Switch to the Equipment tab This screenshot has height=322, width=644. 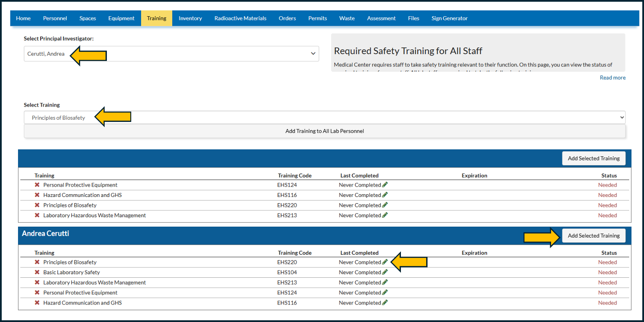(x=121, y=19)
